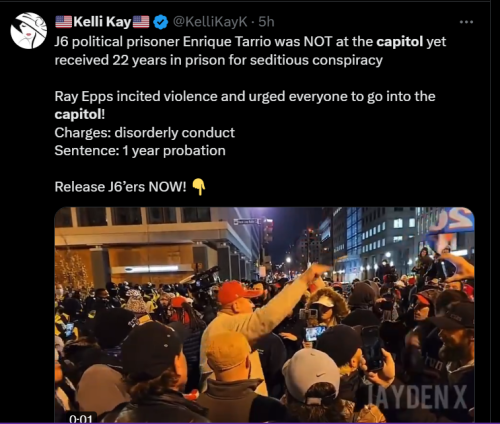
Task: Click the 'Sentence: 1 year probation' line
Action: (x=140, y=151)
